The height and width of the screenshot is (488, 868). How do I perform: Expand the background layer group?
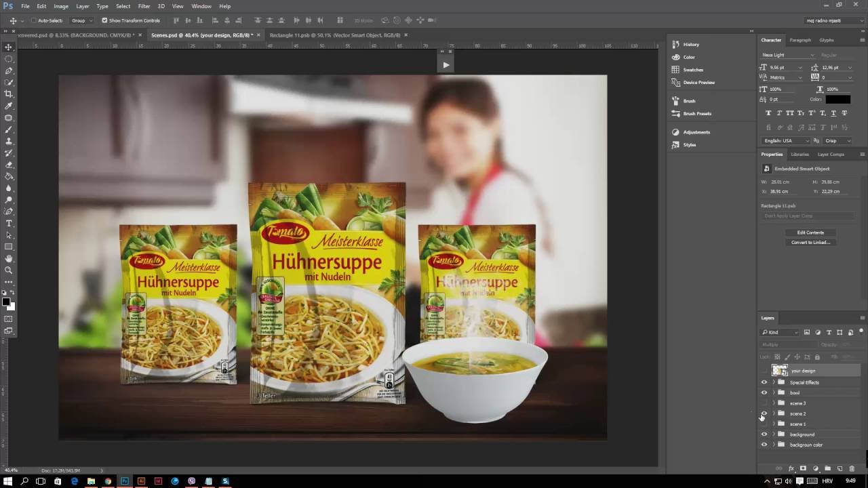(774, 434)
